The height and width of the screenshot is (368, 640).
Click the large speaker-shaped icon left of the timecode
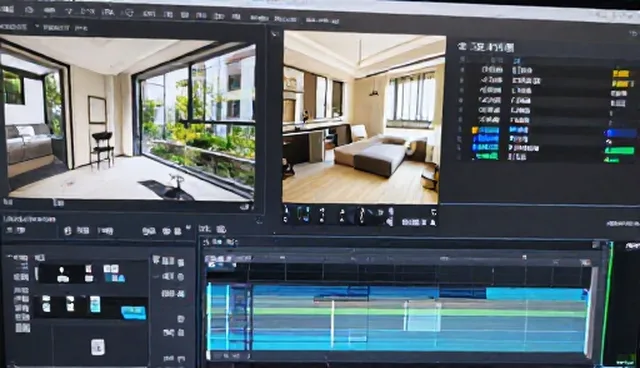[390, 222]
